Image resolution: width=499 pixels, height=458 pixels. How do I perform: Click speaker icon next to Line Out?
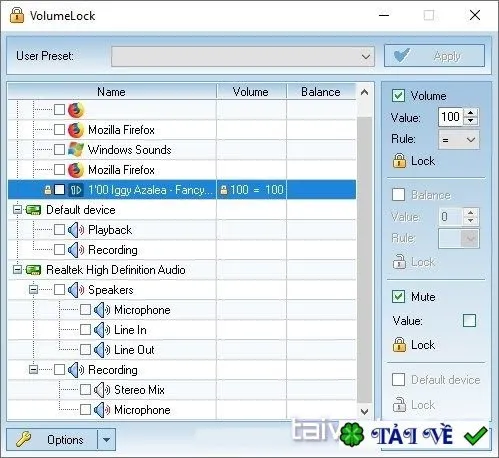pyautogui.click(x=102, y=350)
